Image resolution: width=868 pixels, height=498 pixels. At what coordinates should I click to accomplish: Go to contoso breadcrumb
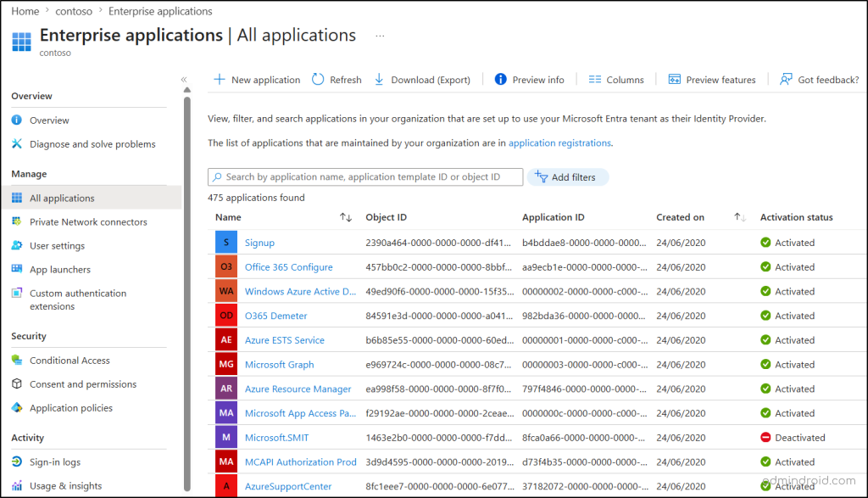[74, 11]
